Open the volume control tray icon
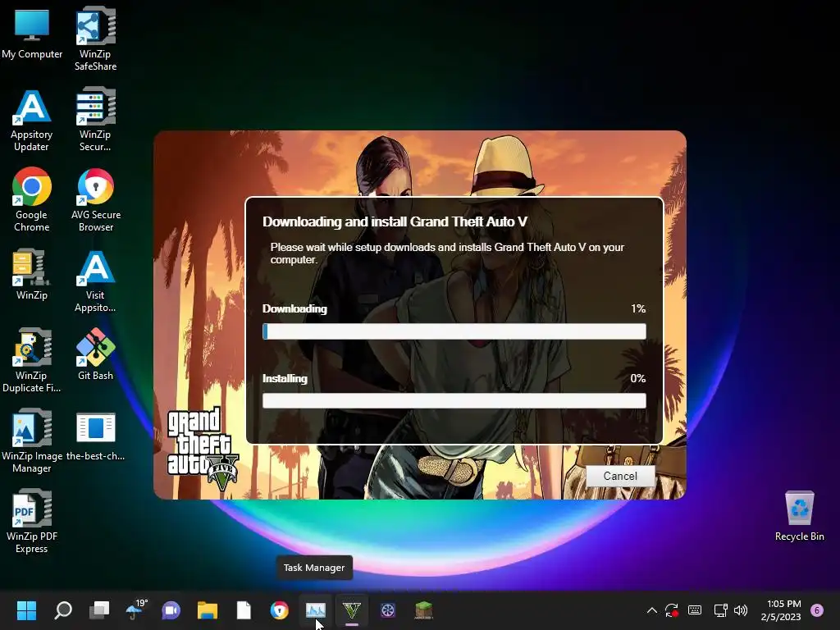 [x=741, y=610]
